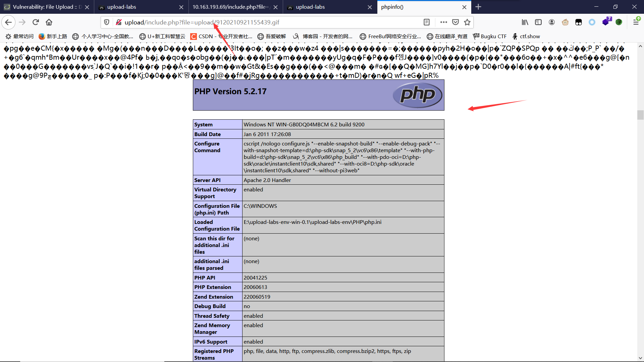Screen dimensions: 644x362
Task: Click Apache 2.0 Handler cell
Action: point(343,180)
